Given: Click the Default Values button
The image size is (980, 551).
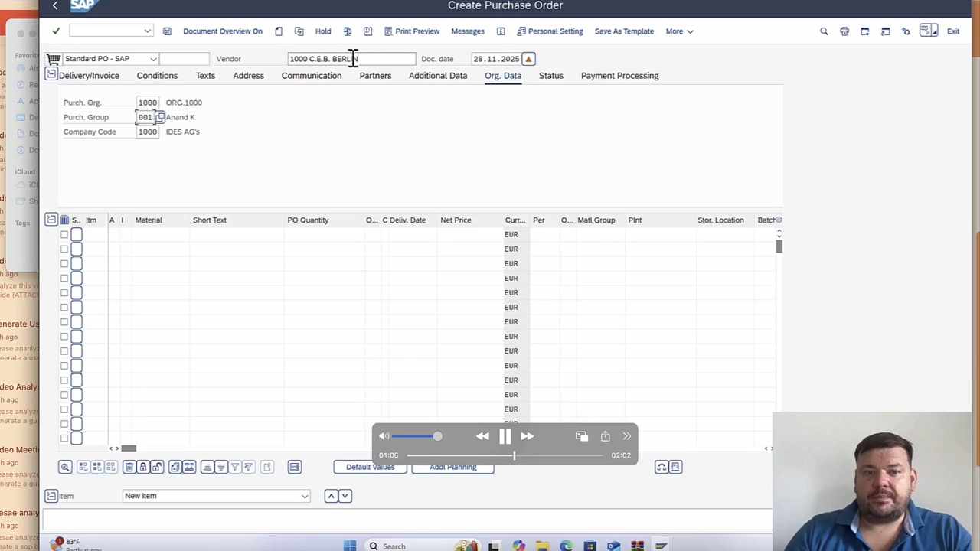Looking at the screenshot, I should (x=370, y=467).
